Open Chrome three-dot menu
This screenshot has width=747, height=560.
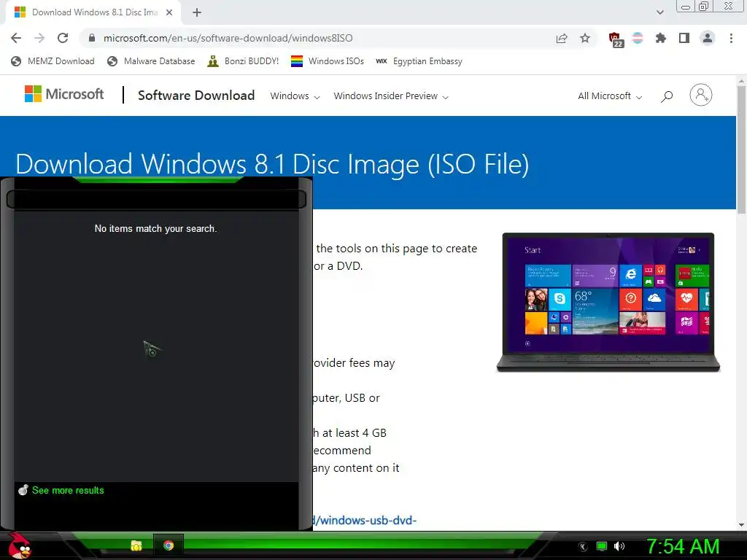tap(731, 38)
